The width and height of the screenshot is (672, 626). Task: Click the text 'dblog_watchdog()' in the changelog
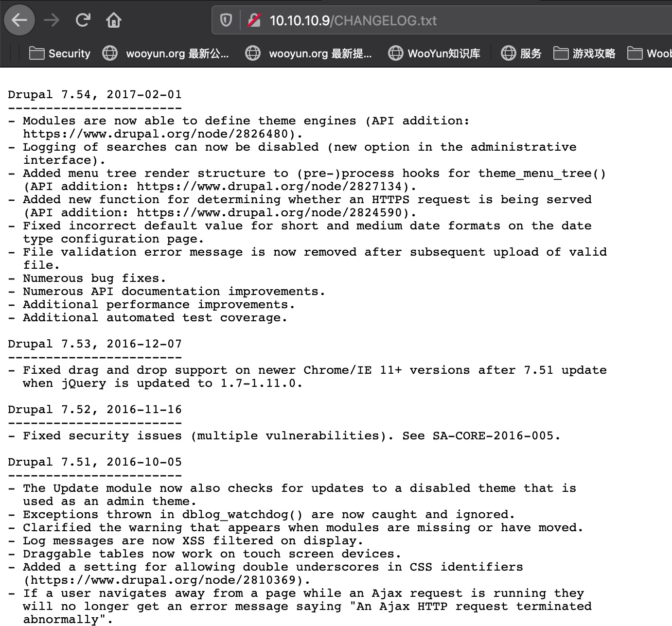click(x=243, y=515)
